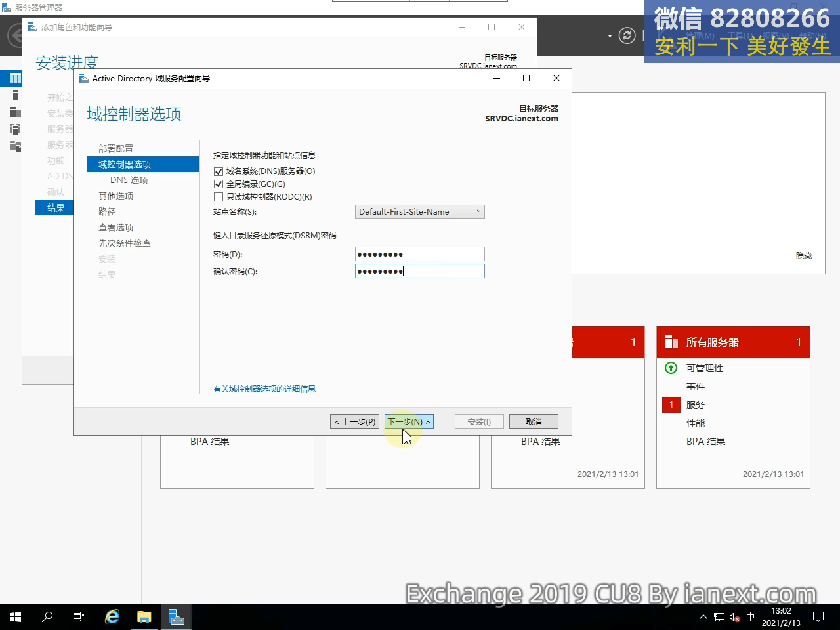Open Task View on the taskbar
The width and height of the screenshot is (840, 630).
79,617
